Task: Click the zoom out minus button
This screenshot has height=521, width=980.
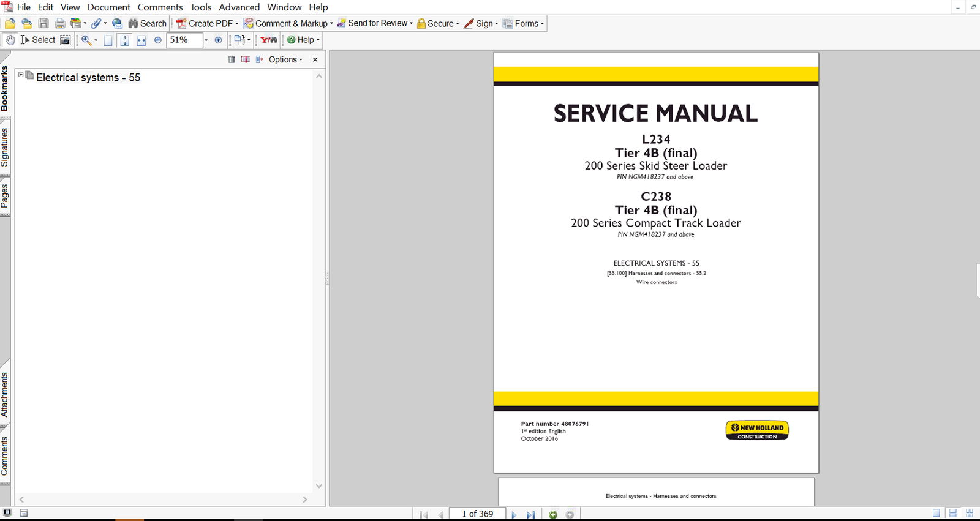Action: (x=158, y=40)
